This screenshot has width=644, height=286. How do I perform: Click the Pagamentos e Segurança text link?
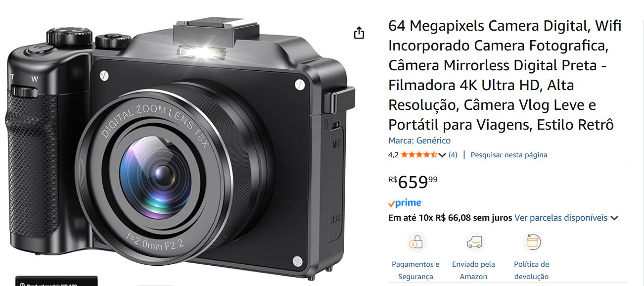(x=415, y=270)
